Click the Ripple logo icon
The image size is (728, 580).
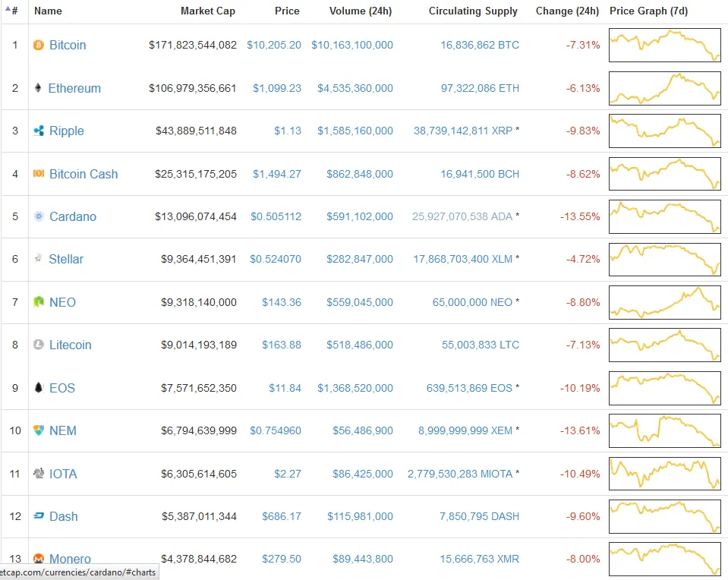(39, 131)
